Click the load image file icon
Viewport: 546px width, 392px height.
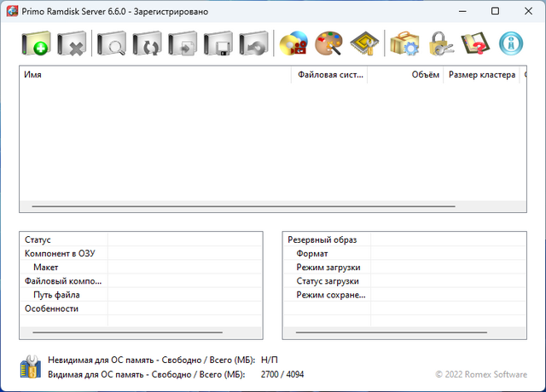(x=183, y=43)
